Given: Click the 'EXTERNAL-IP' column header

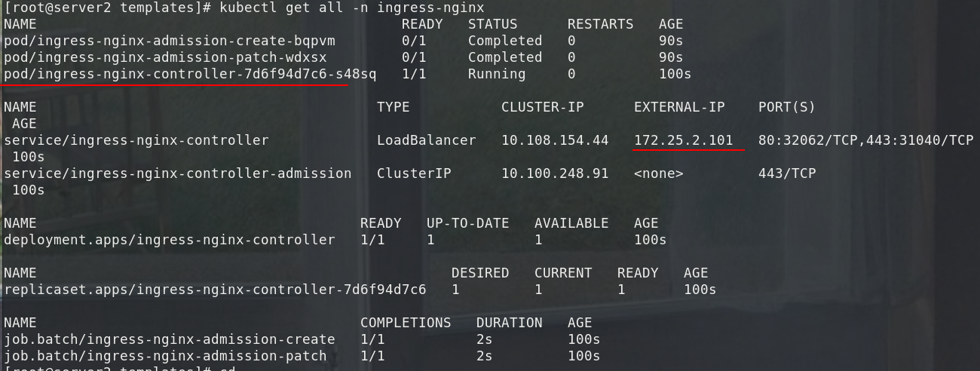Looking at the screenshot, I should [679, 107].
